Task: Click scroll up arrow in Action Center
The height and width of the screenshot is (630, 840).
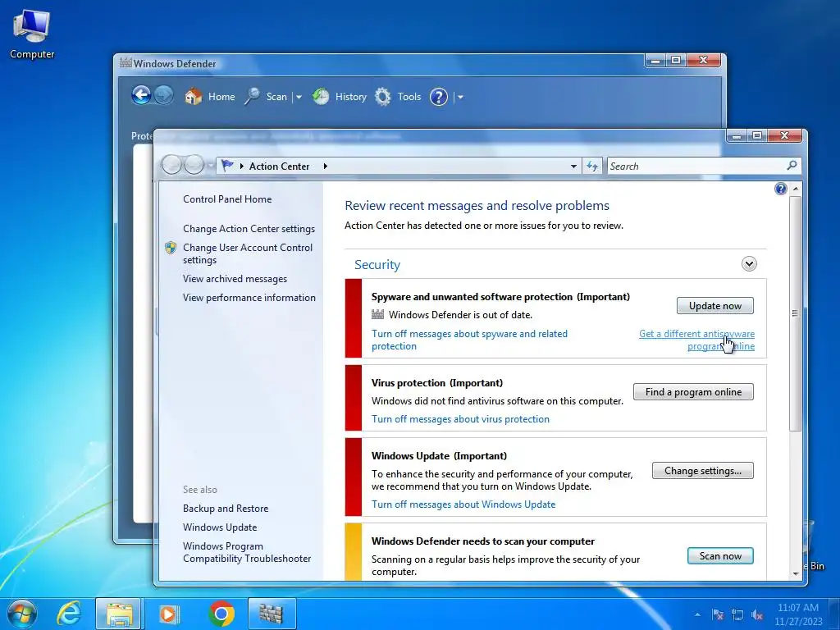Action: [x=796, y=189]
